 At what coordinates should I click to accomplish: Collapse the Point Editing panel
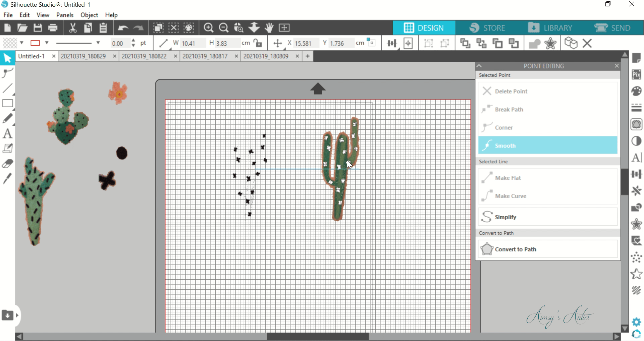[x=479, y=66]
